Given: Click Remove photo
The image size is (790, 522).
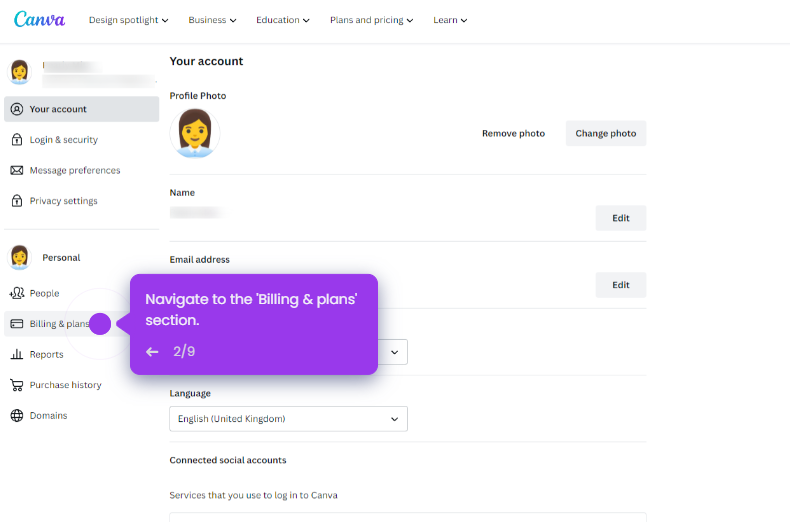Looking at the screenshot, I should pos(513,133).
